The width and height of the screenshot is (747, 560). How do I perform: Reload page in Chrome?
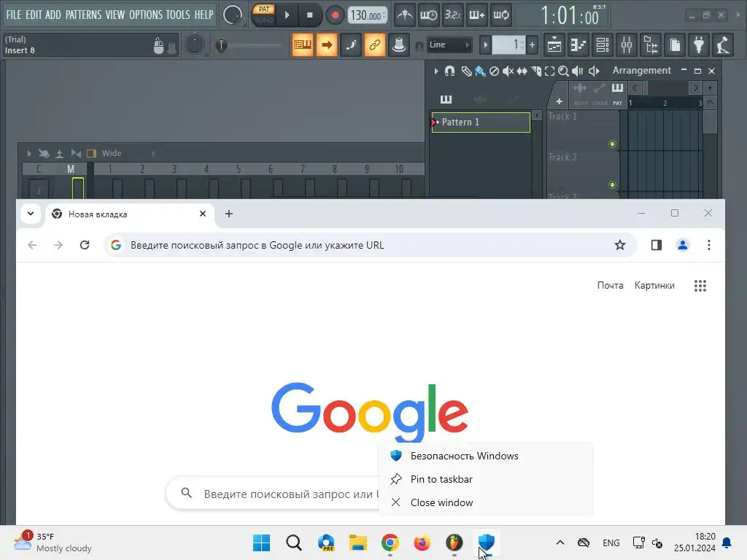[x=85, y=245]
